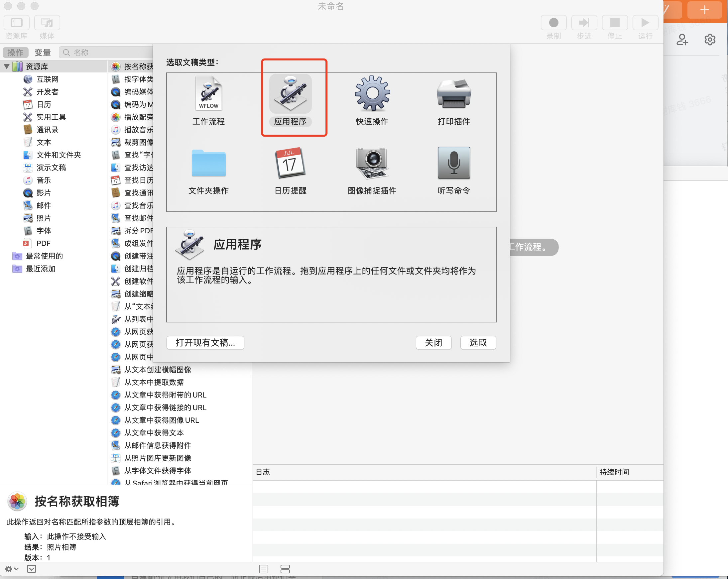Viewport: 728px width, 579px height.
Task: Open existing document with 打开现有文稿…
Action: click(x=205, y=343)
